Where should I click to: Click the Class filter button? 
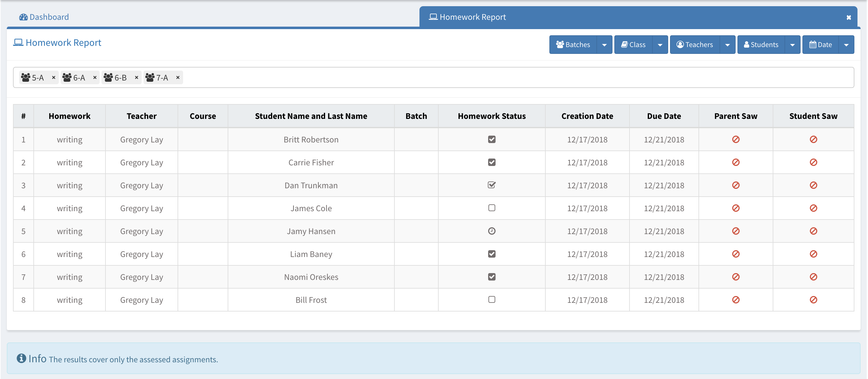[x=633, y=45]
